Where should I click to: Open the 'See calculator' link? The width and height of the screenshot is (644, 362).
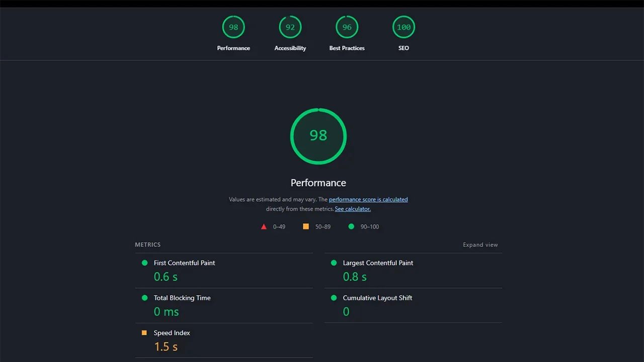tap(353, 209)
